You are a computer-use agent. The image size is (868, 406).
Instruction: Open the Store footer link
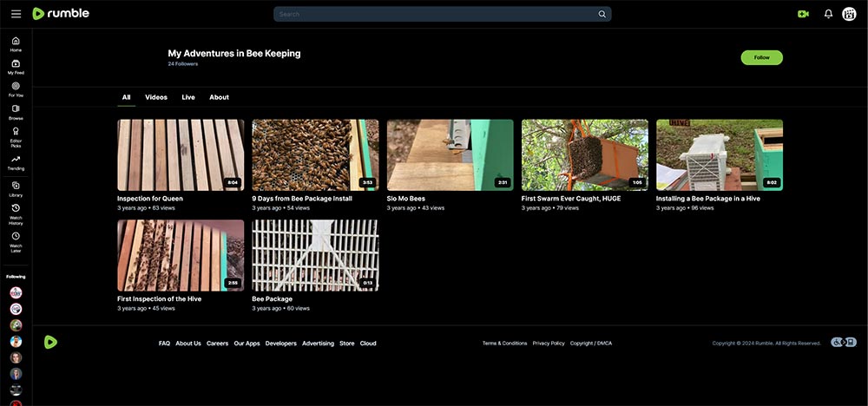(x=347, y=344)
